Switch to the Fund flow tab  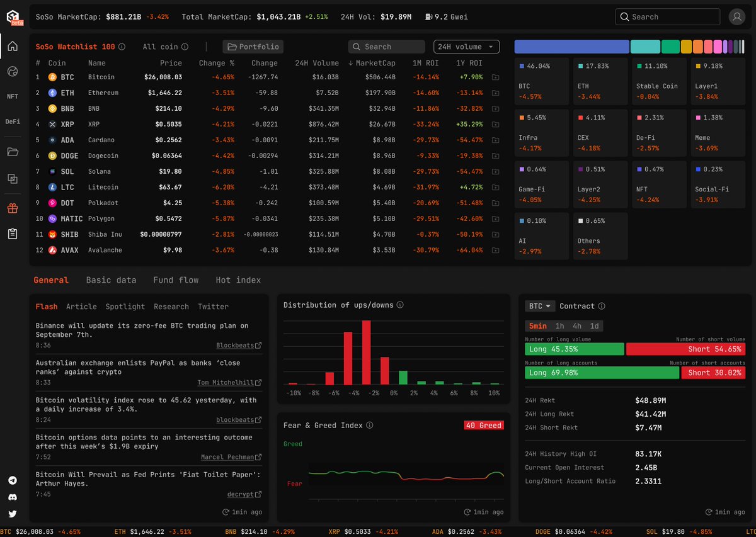click(x=176, y=280)
